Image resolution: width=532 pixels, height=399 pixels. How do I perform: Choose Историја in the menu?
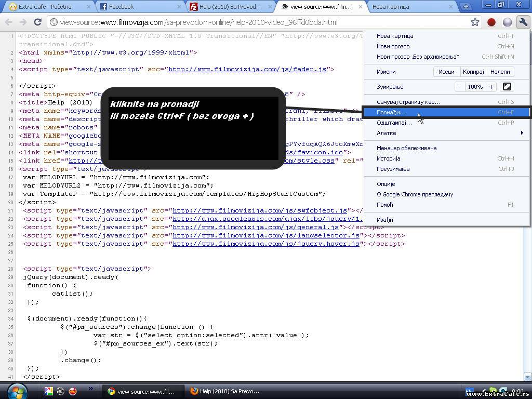[389, 158]
